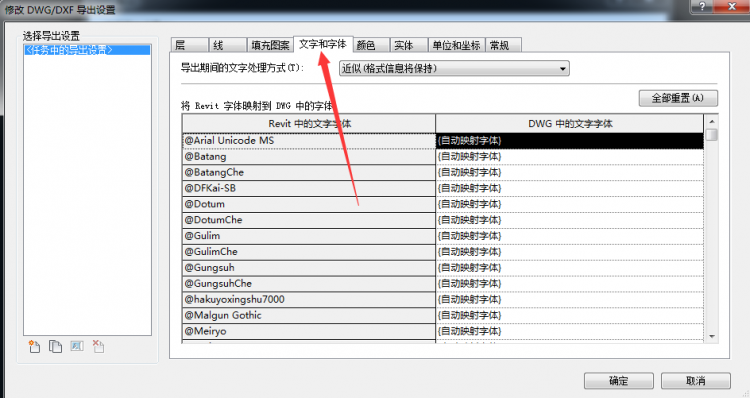Click DWG font cell for @Batang
The height and width of the screenshot is (398, 750).
[570, 156]
